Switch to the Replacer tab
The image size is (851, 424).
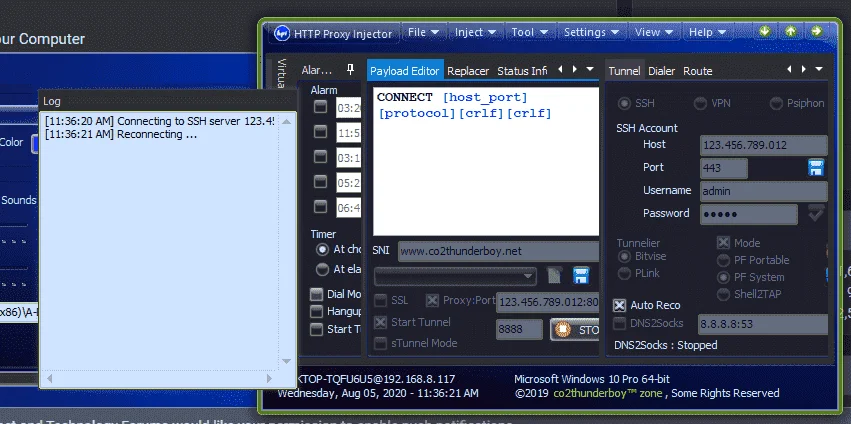(x=468, y=71)
